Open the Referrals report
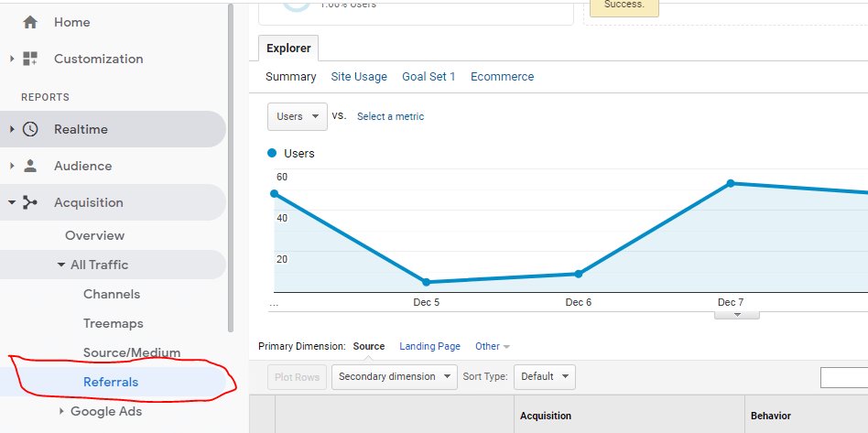 (x=111, y=382)
